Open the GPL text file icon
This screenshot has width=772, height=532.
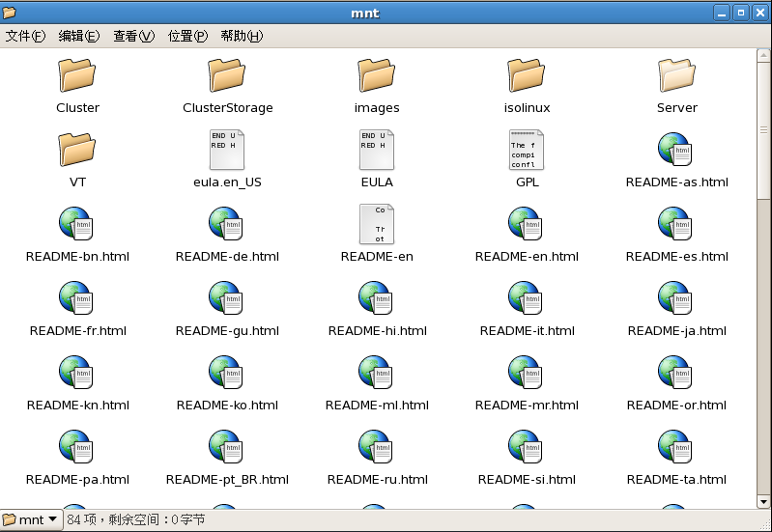(527, 150)
